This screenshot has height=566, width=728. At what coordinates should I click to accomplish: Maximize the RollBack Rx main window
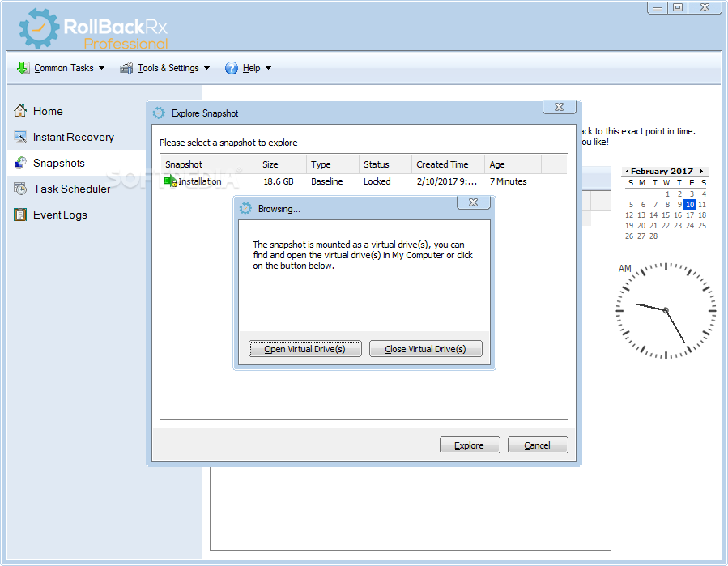pyautogui.click(x=678, y=8)
